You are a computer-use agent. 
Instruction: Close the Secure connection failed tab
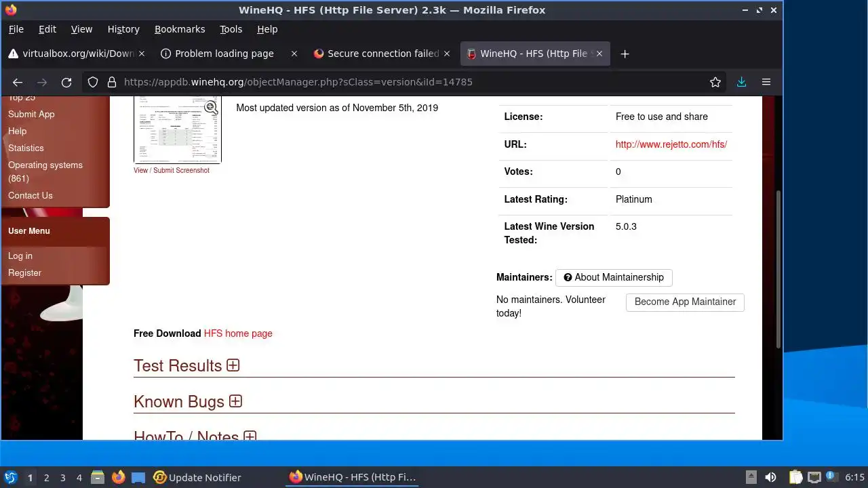[447, 54]
